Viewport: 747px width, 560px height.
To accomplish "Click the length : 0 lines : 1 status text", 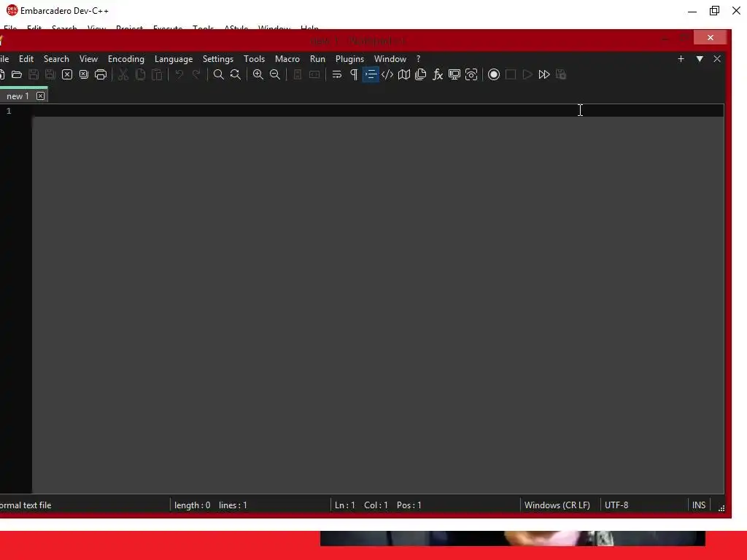I will [211, 505].
